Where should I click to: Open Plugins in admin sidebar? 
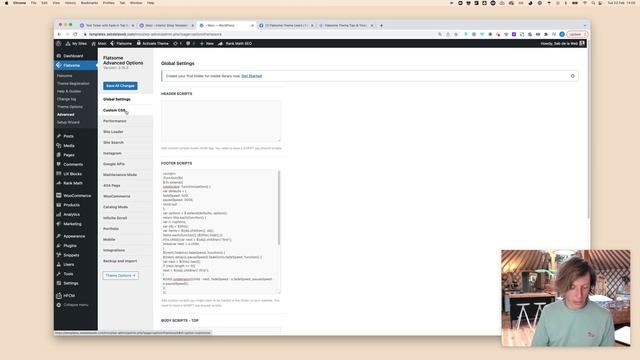click(x=70, y=246)
